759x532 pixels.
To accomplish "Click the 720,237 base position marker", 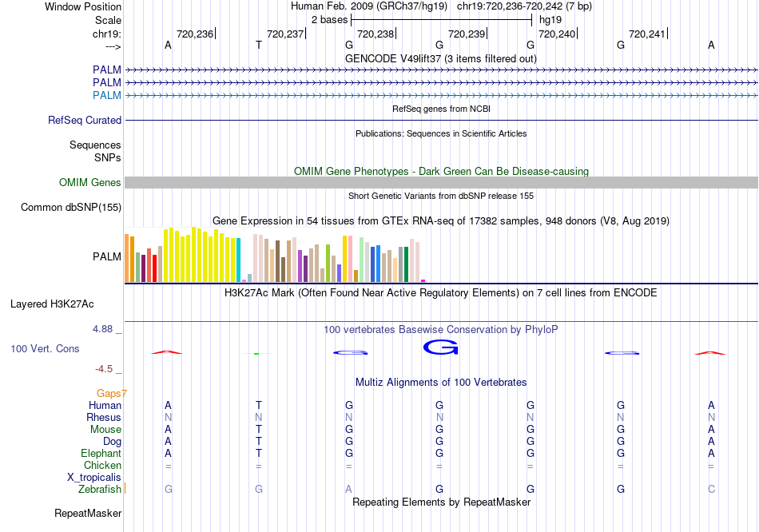I will [285, 34].
